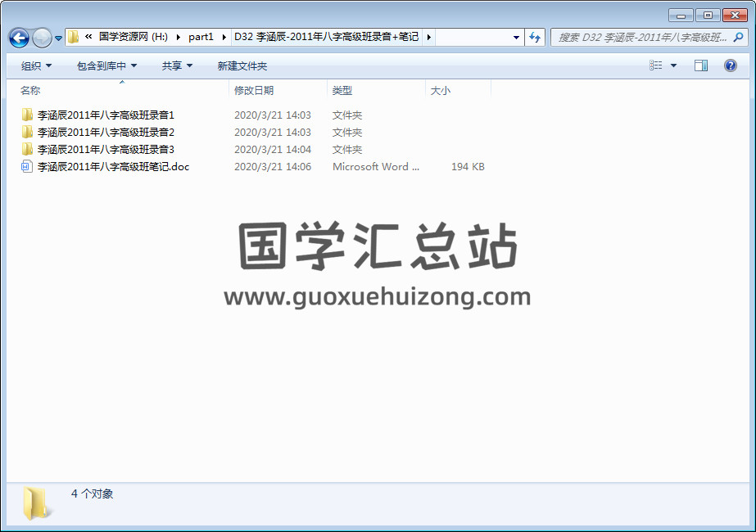Expand arrow after D32 breadcrumb
This screenshot has width=756, height=532.
[428, 37]
